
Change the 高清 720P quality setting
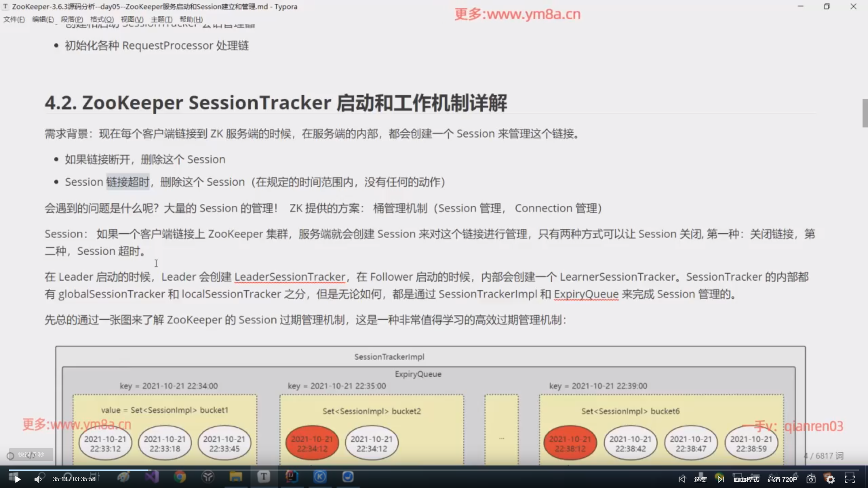point(782,479)
